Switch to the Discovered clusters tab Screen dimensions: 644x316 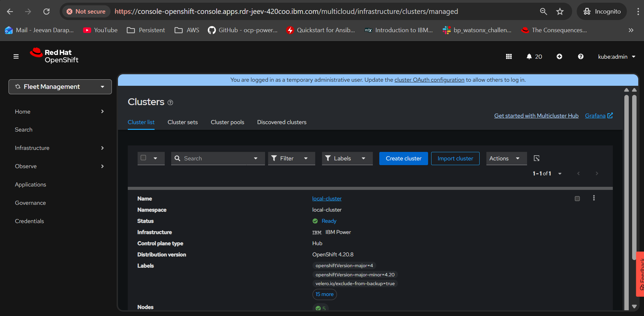282,122
